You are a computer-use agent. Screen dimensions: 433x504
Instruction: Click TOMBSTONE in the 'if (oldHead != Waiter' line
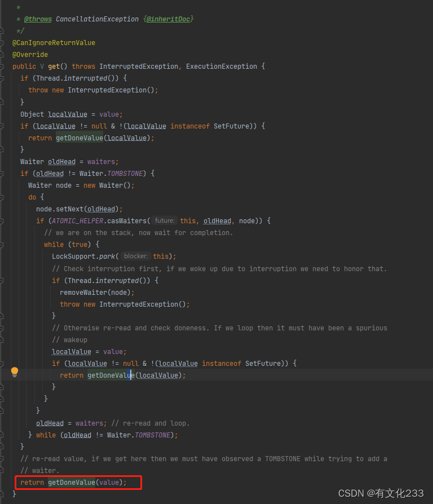[x=125, y=174]
